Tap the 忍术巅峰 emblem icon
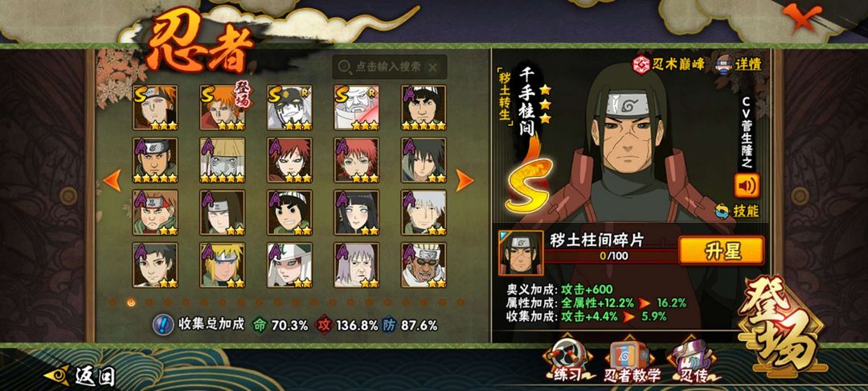This screenshot has height=391, width=868. pos(642,64)
